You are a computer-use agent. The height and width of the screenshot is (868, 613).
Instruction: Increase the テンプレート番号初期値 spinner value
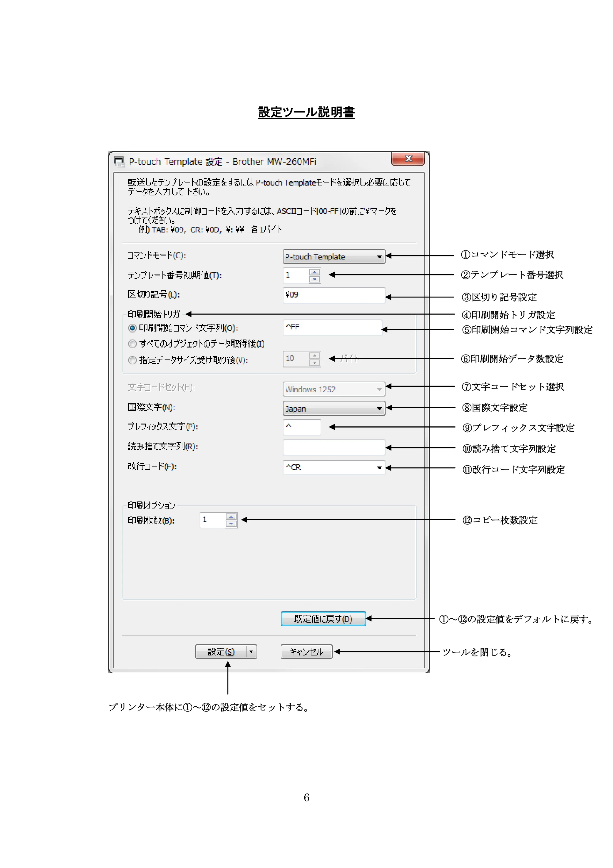coord(314,272)
